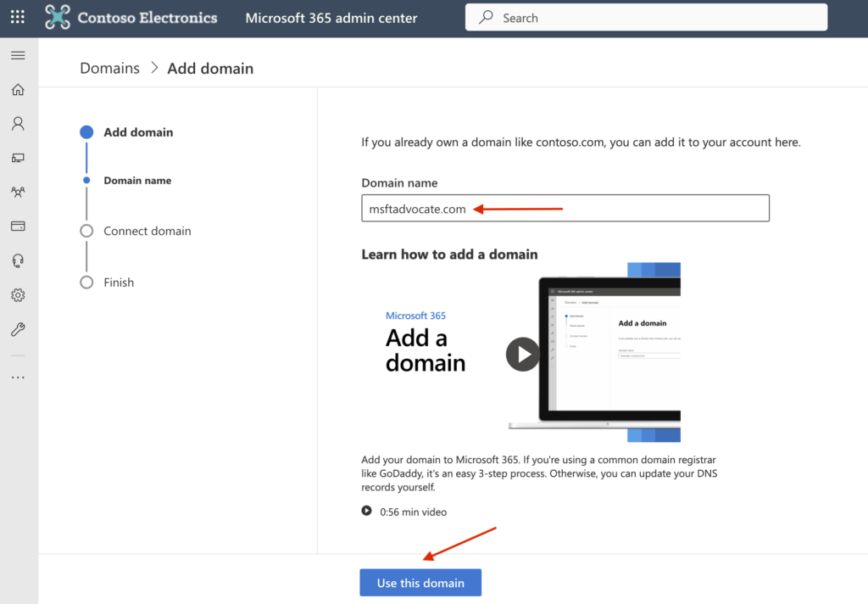Open Billing card icon in sidebar

18,226
